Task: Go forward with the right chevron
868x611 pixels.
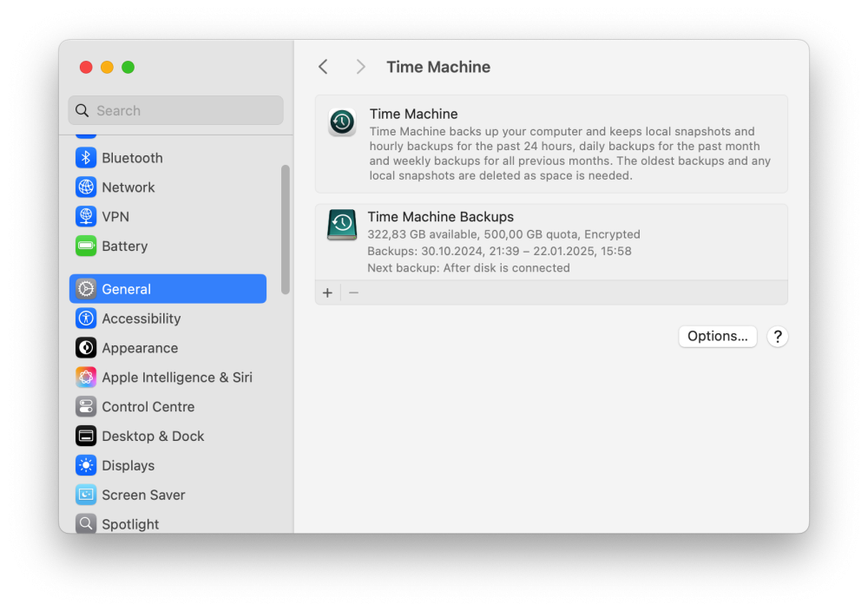Action: (x=360, y=67)
